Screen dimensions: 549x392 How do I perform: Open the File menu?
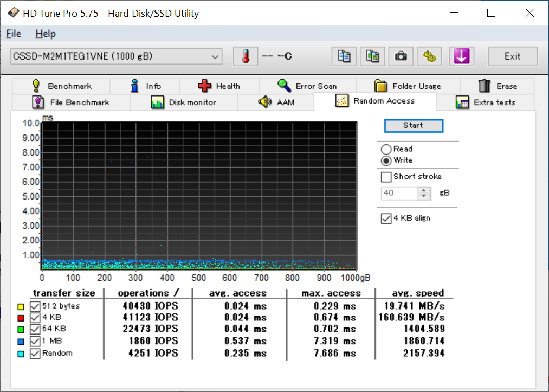[x=14, y=34]
